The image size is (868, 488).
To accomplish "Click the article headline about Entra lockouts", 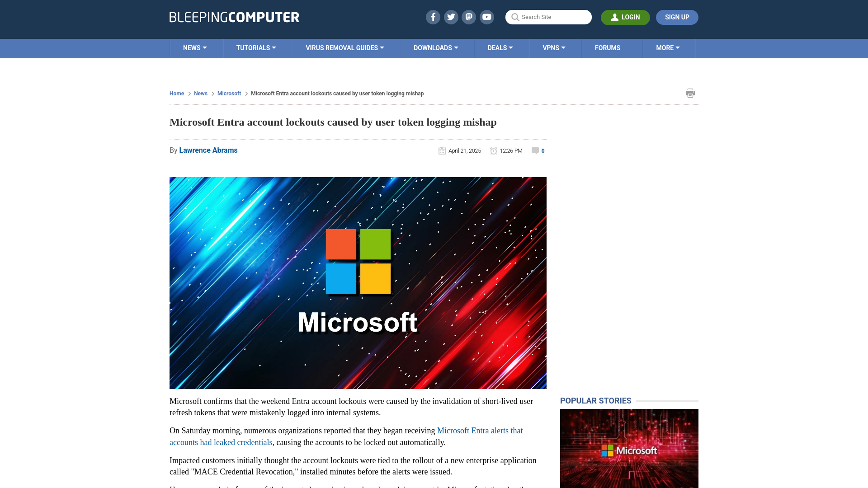I will [333, 122].
